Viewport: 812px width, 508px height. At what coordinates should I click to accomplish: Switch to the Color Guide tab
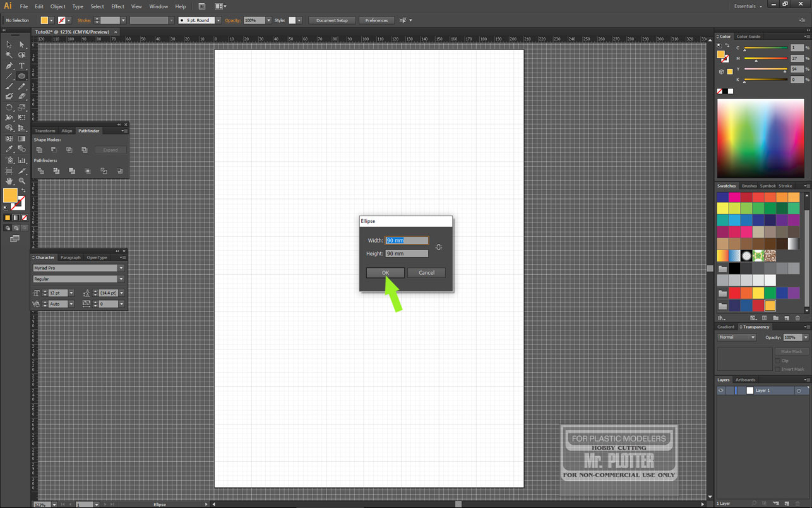point(749,37)
